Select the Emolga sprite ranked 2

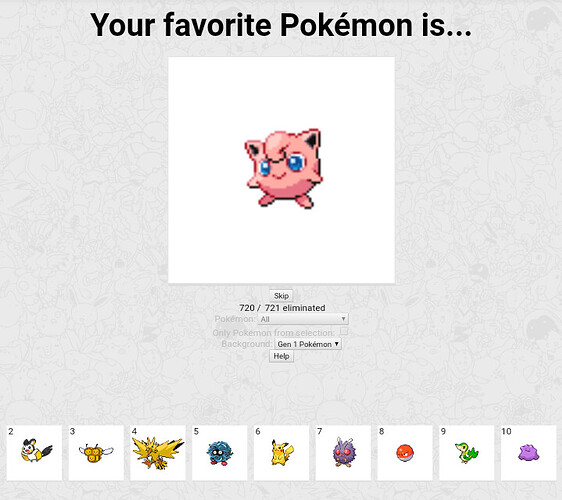pos(37,450)
